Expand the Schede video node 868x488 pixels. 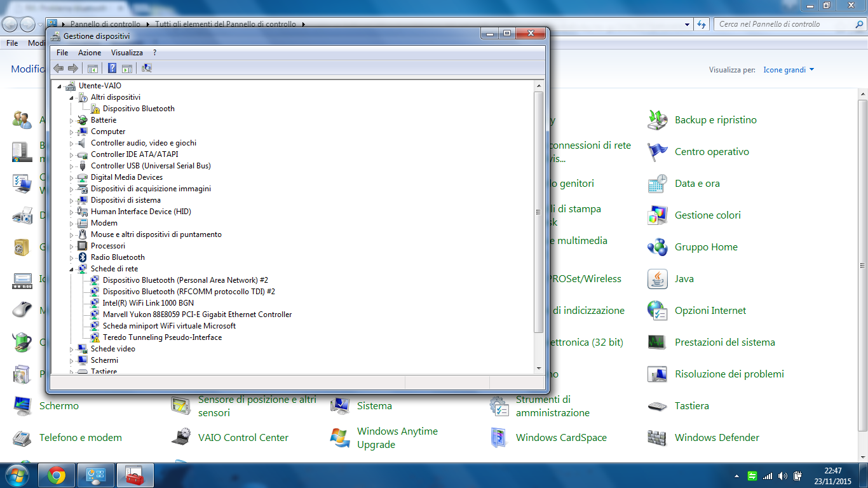pos(71,349)
